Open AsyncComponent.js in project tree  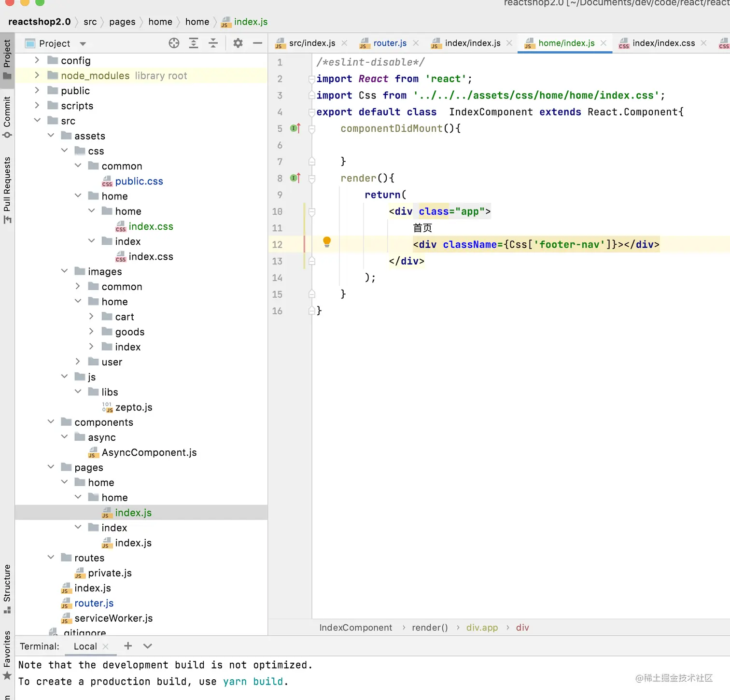coord(149,452)
